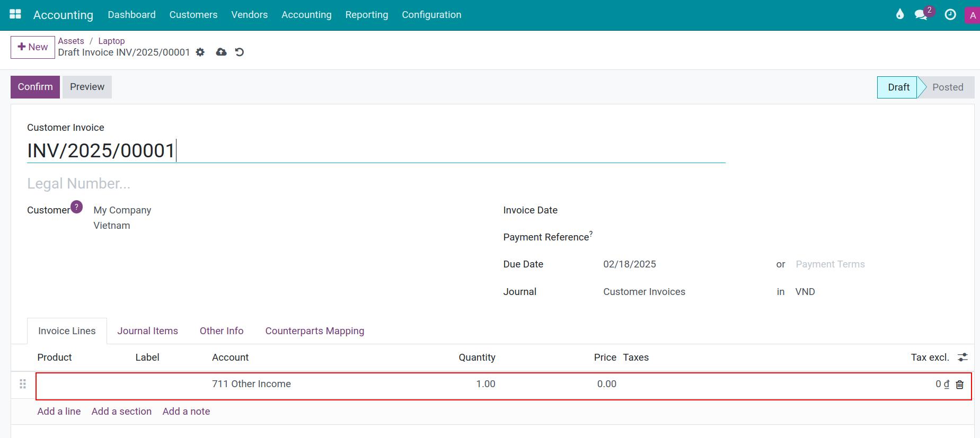Click the Tax excl. 0 ₫ amount

pos(942,384)
